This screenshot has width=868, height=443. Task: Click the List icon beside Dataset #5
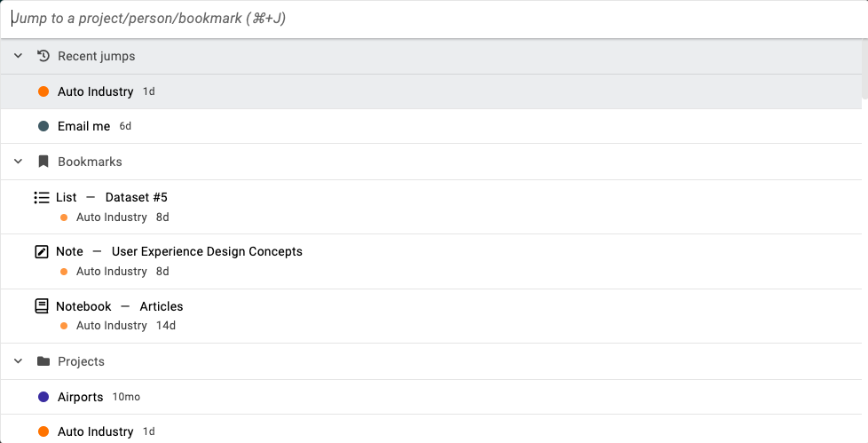[42, 198]
